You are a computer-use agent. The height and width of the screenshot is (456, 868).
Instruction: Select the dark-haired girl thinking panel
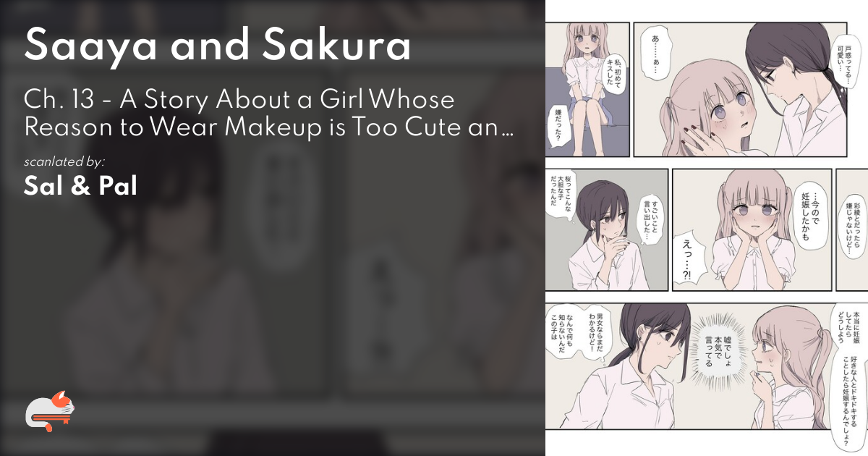coord(606,230)
